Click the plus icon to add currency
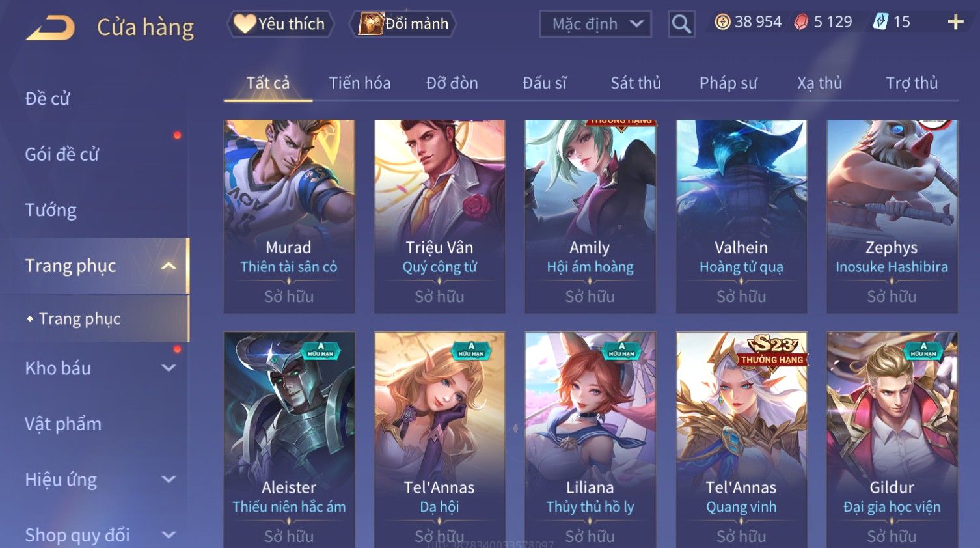Screen dimensions: 980x548 (x=955, y=22)
